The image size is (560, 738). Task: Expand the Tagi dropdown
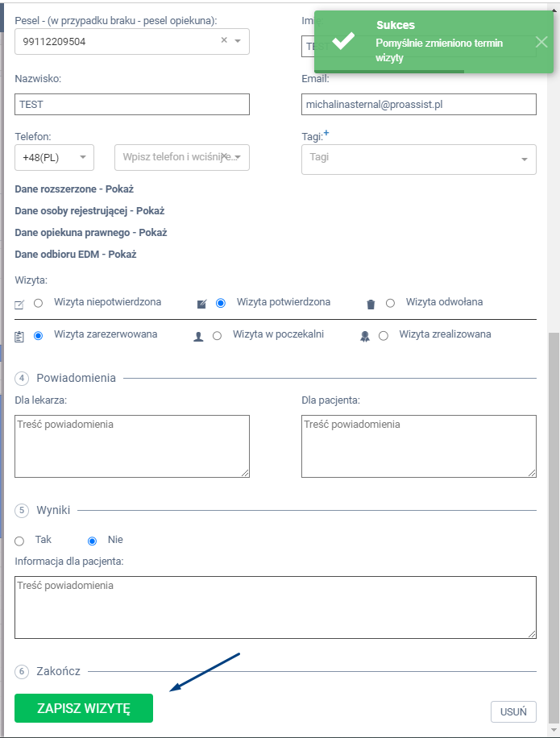[525, 159]
